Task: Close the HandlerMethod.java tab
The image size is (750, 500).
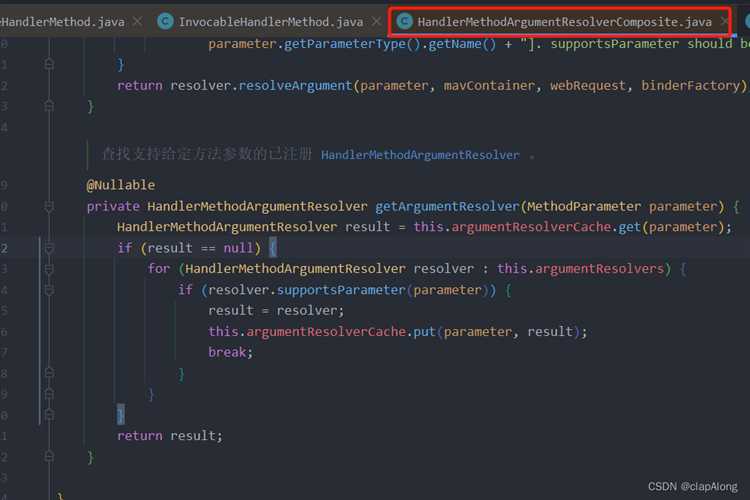Action: (137, 22)
